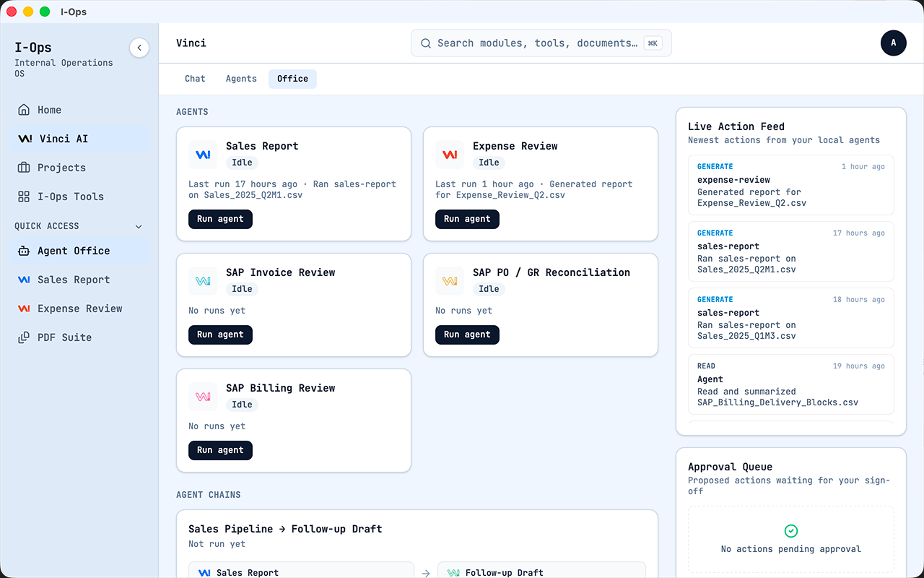The width and height of the screenshot is (924, 578).
Task: Click the red Expense Review sidebar icon
Action: (x=24, y=309)
